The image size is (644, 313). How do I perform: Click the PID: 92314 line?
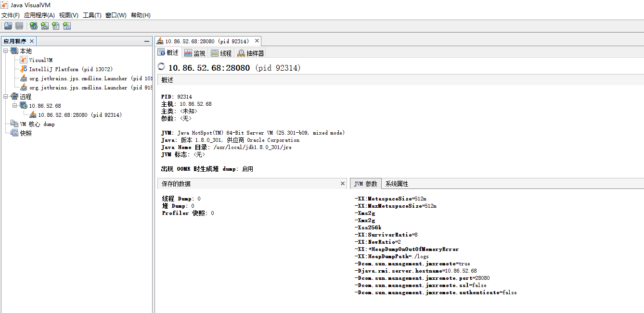[177, 97]
